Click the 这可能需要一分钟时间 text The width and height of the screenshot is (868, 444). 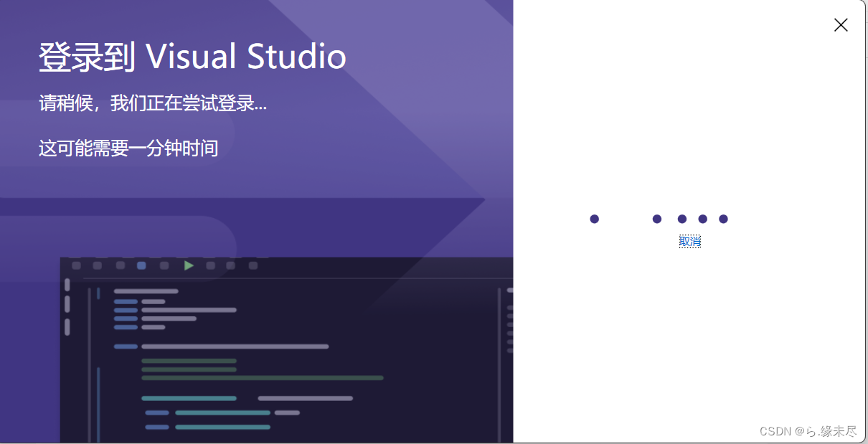click(x=128, y=148)
